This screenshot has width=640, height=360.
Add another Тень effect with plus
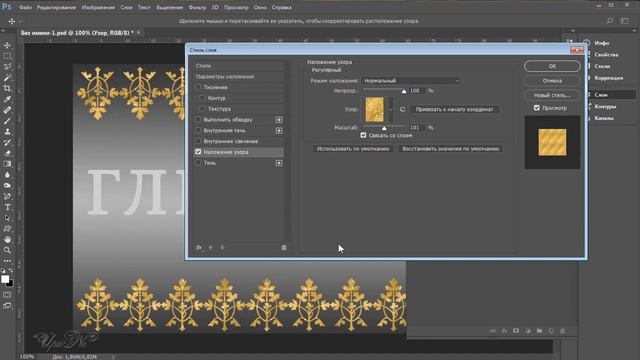point(279,163)
